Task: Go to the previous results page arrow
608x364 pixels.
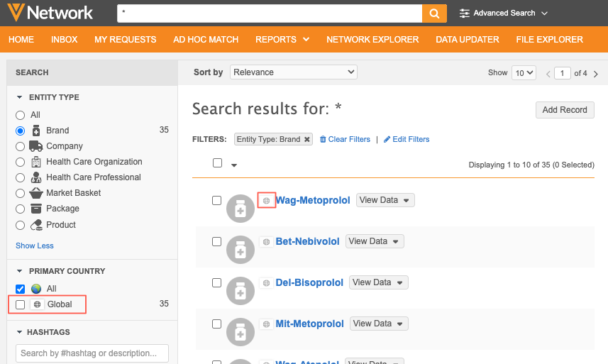Action: (x=548, y=74)
